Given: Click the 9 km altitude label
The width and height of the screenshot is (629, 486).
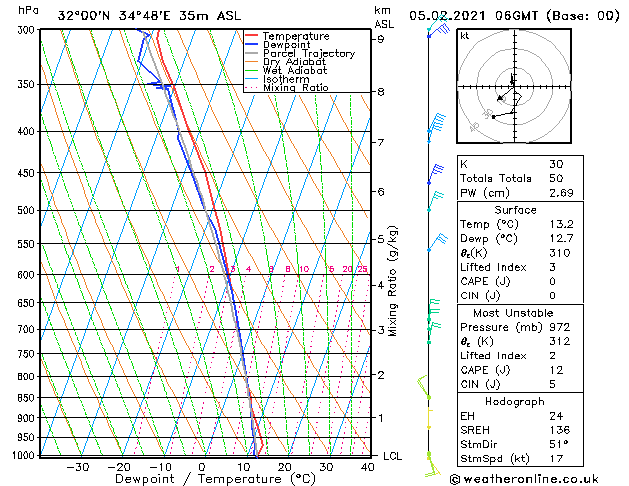Looking at the screenshot, I should pos(380,39).
